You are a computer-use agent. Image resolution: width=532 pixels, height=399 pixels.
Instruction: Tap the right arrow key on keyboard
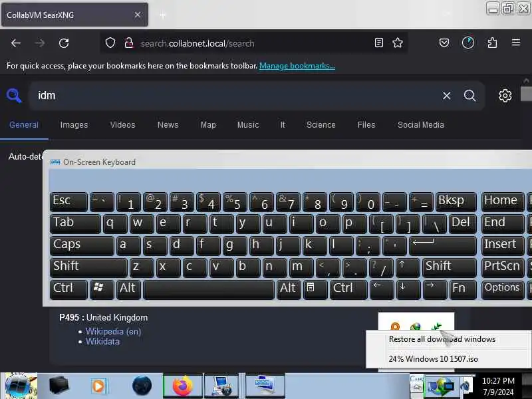tap(435, 290)
